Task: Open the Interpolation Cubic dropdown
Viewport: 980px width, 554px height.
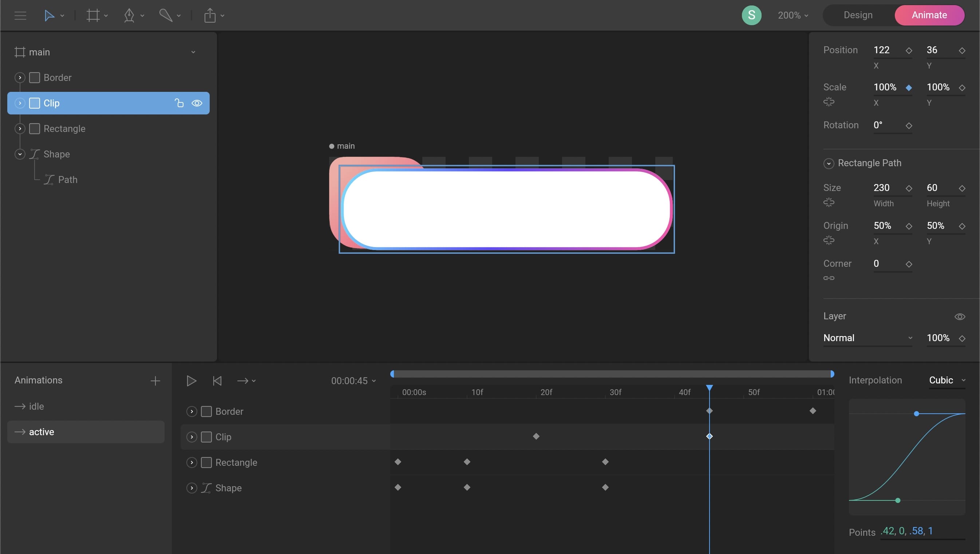Action: coord(947,380)
